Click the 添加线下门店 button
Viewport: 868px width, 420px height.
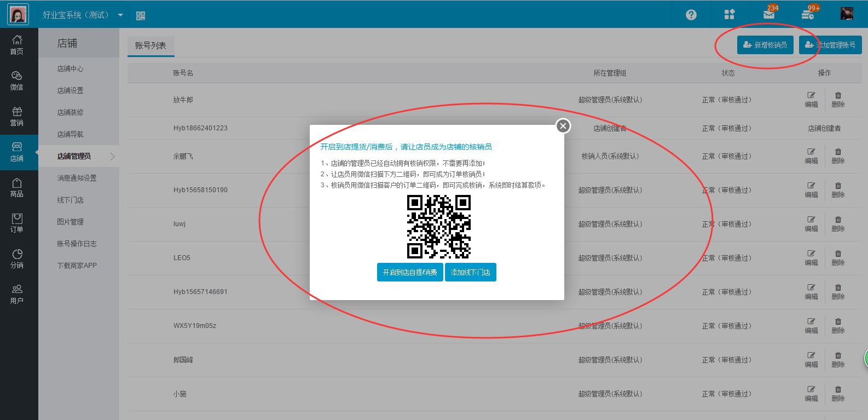471,272
